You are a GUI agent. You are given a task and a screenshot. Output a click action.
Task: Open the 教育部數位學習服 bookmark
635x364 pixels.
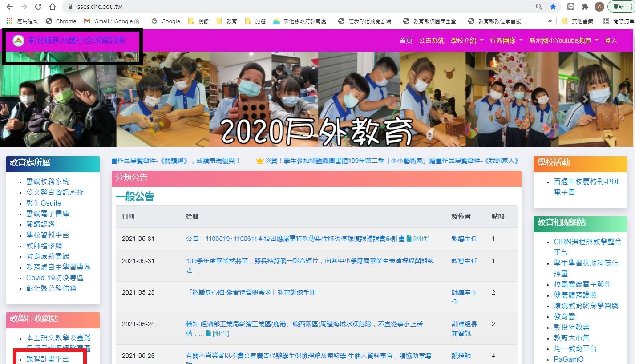497,21
